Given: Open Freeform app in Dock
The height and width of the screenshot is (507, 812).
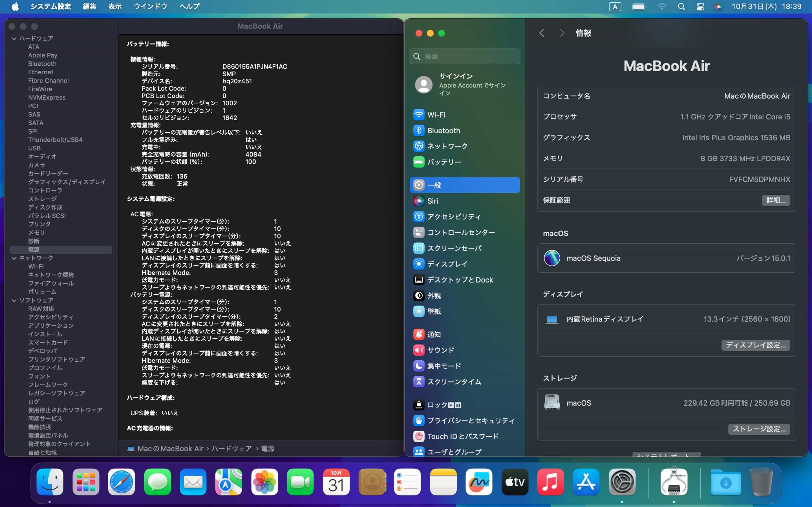Looking at the screenshot, I should 479,482.
